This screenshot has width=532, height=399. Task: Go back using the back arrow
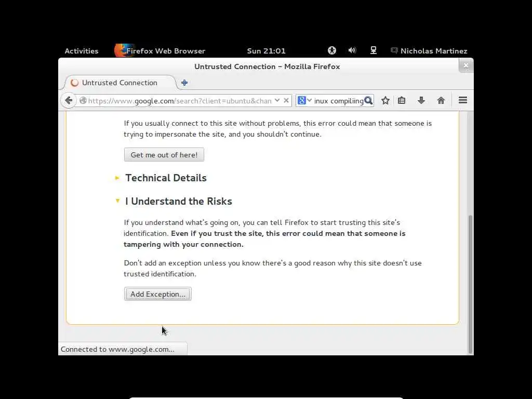pyautogui.click(x=69, y=100)
